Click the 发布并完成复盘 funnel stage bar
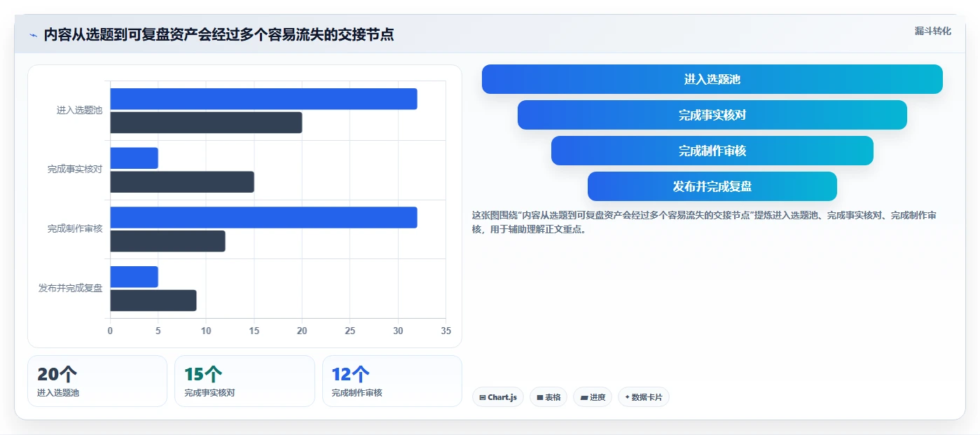This screenshot has height=435, width=980. tap(712, 186)
